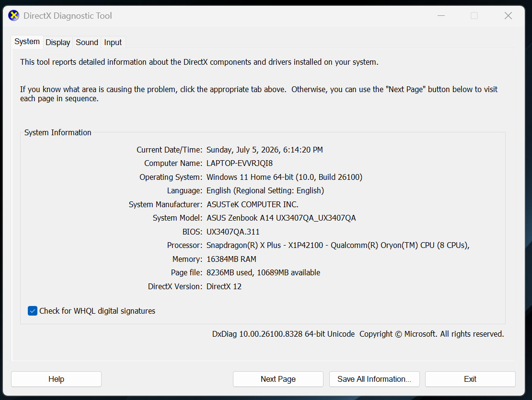Minimize the DirectX Diagnostic Tool window
The height and width of the screenshot is (400, 532).
(x=441, y=16)
